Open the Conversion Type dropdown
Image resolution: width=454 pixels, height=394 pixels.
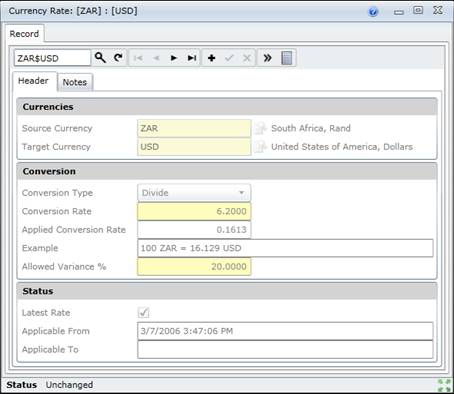click(x=194, y=193)
